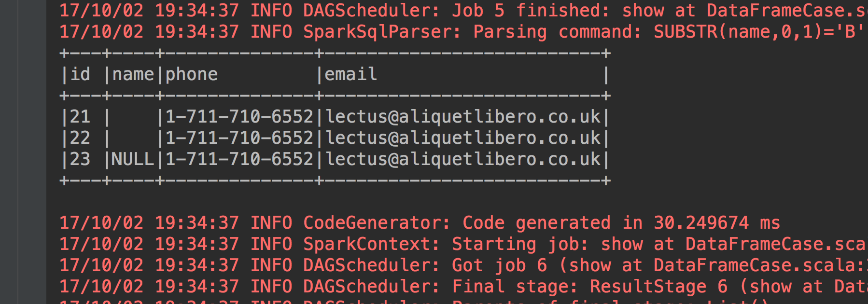Click the 'phone' column header
The height and width of the screenshot is (304, 868).
click(192, 74)
